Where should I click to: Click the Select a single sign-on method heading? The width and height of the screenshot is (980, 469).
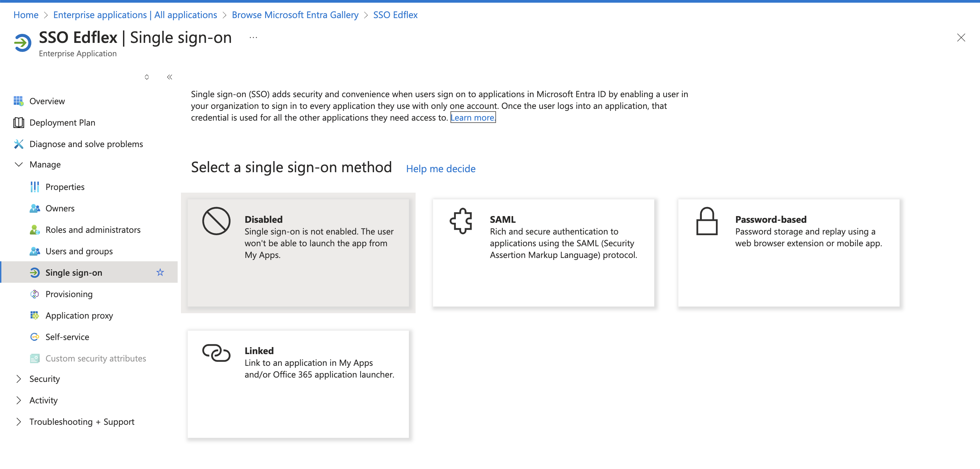(291, 167)
